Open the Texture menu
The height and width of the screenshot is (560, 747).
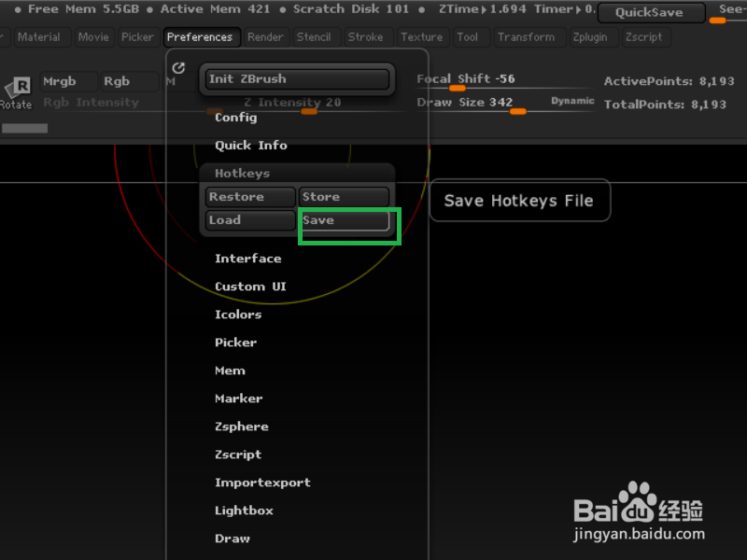[x=422, y=37]
